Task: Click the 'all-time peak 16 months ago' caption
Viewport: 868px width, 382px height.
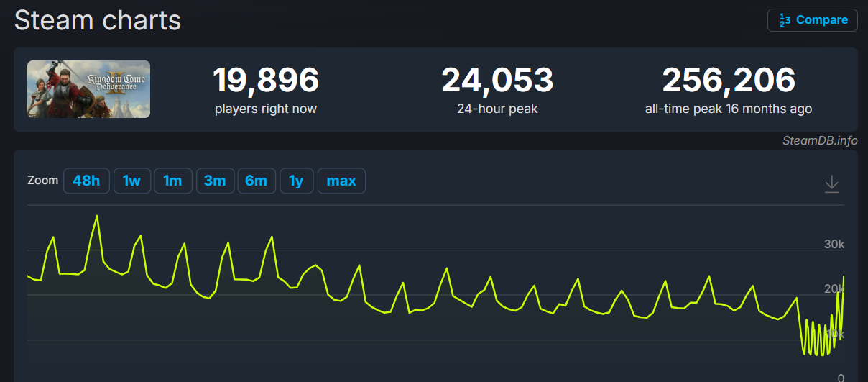Action: (729, 109)
